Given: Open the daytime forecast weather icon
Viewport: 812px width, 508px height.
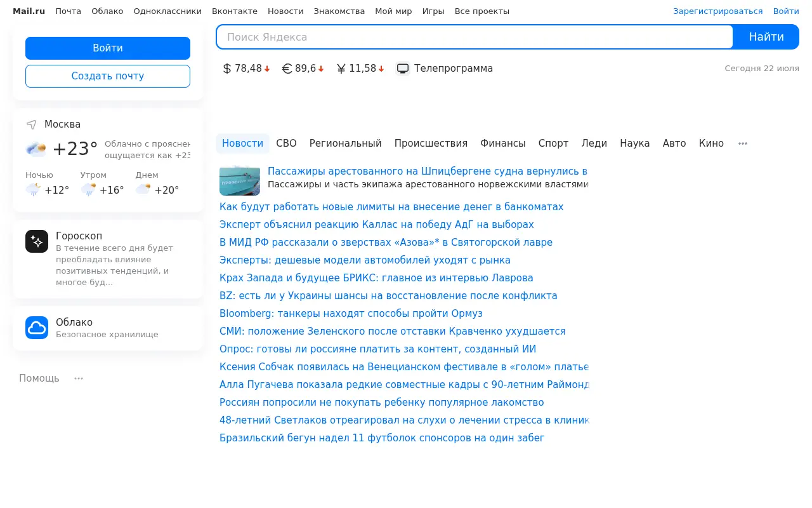Looking at the screenshot, I should (x=143, y=190).
